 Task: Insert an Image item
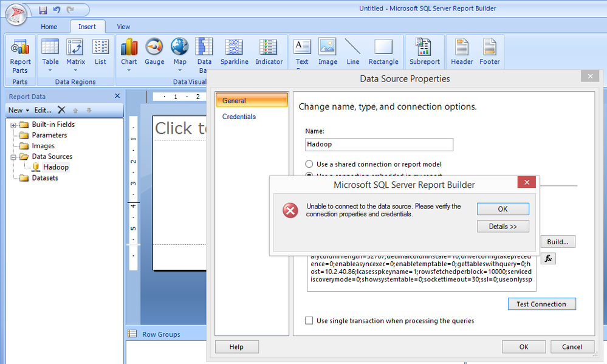click(328, 52)
